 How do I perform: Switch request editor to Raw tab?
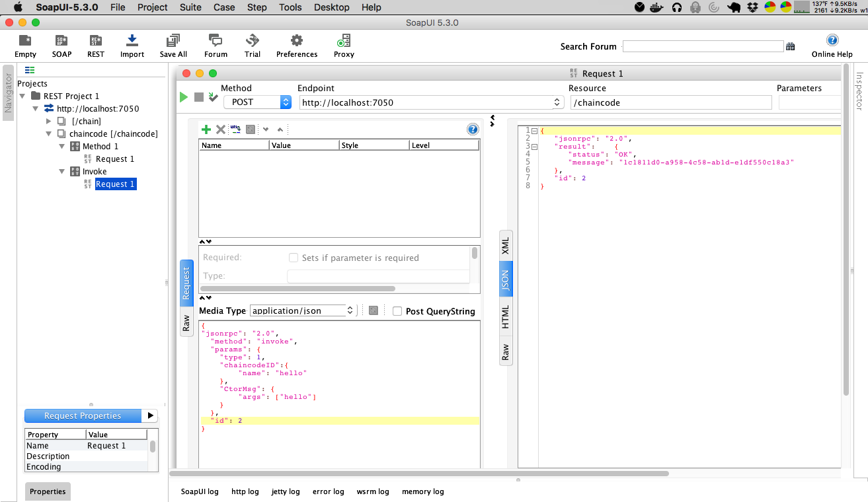click(x=186, y=323)
